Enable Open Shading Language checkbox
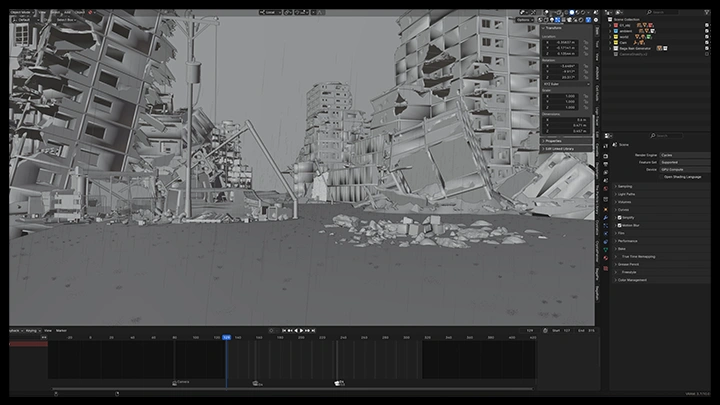 (x=662, y=177)
